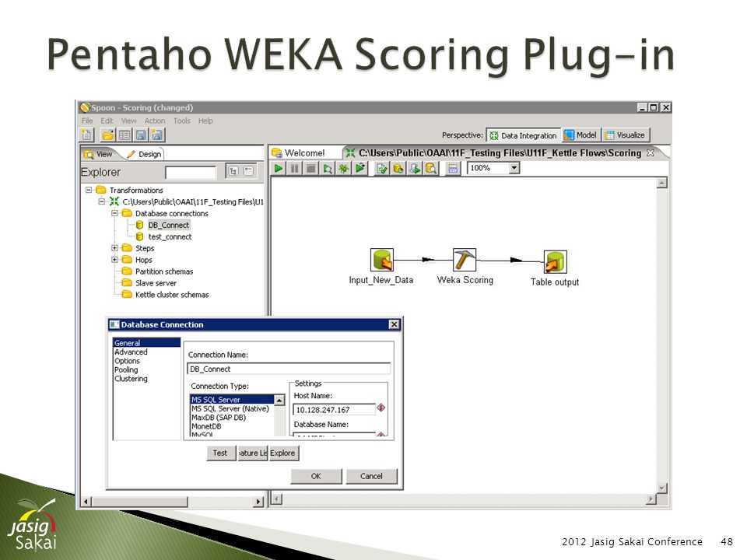This screenshot has width=747, height=560.
Task: Switch to the Design tab in Explorer
Action: tap(144, 154)
